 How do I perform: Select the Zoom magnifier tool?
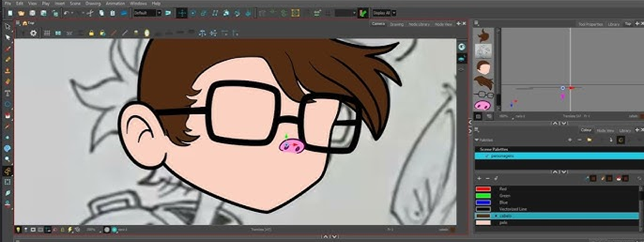(x=7, y=160)
